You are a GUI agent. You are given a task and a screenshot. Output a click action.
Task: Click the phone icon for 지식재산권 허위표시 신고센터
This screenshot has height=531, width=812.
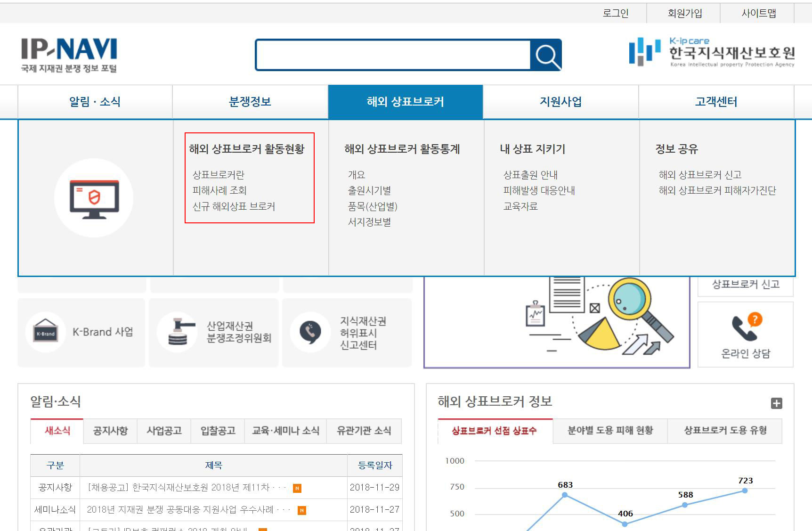tap(310, 332)
